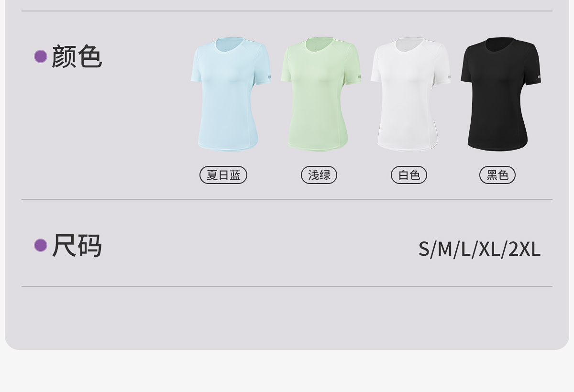Screen dimensions: 574x392
Task: Select the 白色 color label
Action: pos(409,175)
